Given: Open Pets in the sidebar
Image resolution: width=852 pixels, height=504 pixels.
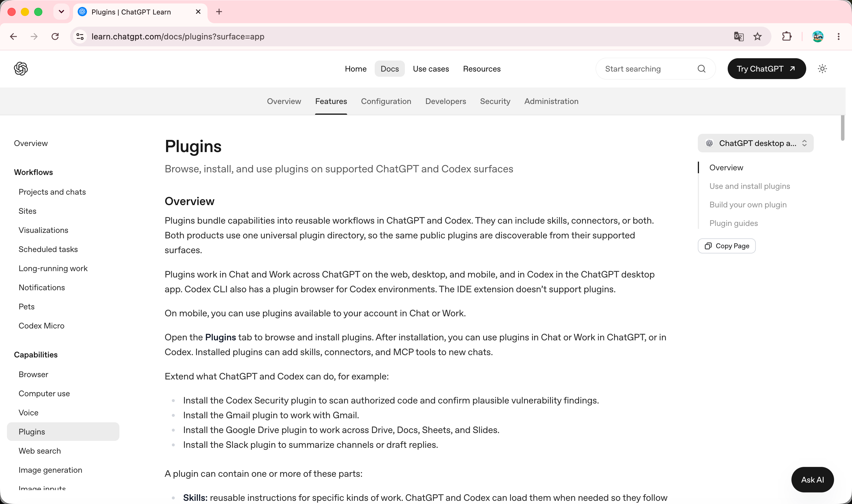Looking at the screenshot, I should (26, 306).
